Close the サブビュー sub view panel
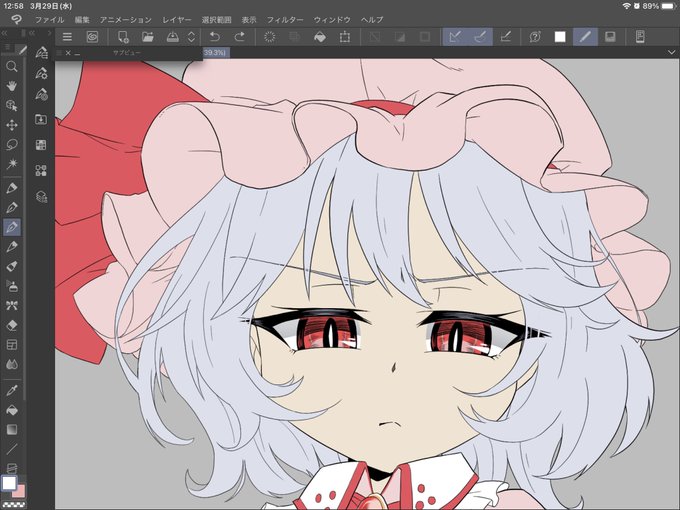This screenshot has width=680, height=510. point(68,52)
